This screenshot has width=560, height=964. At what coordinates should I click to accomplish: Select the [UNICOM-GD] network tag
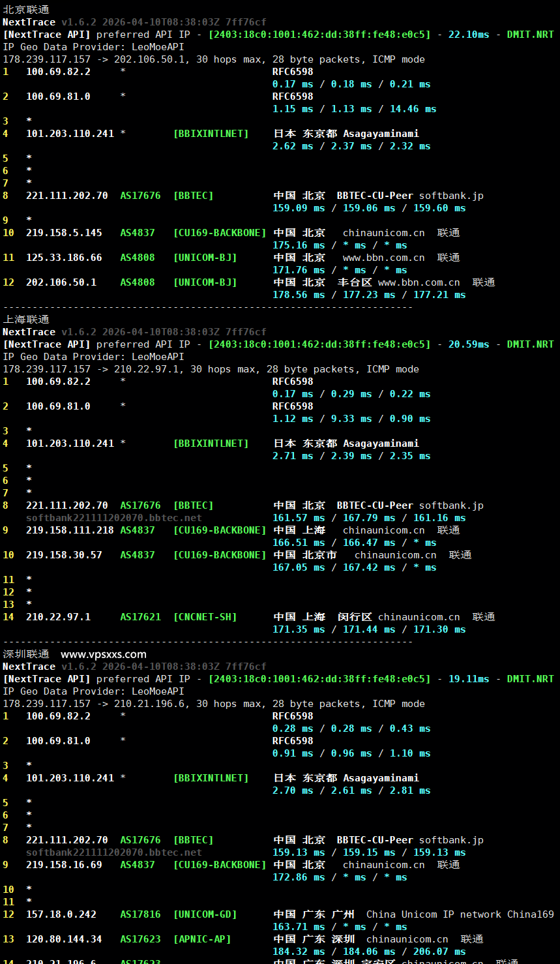pos(205,914)
